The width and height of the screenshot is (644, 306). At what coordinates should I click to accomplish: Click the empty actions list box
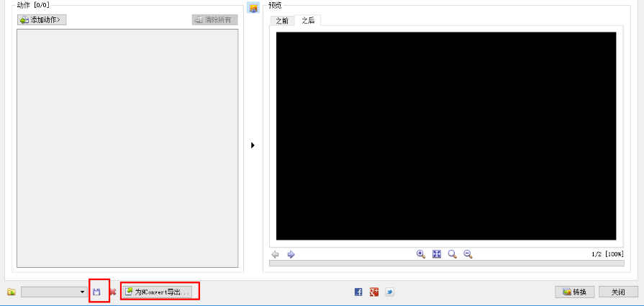point(127,148)
